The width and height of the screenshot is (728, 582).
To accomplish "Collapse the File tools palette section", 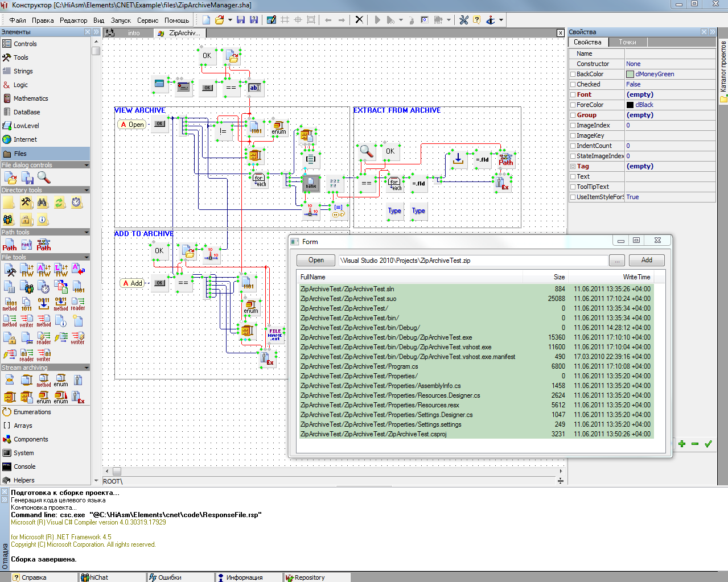I will point(87,257).
